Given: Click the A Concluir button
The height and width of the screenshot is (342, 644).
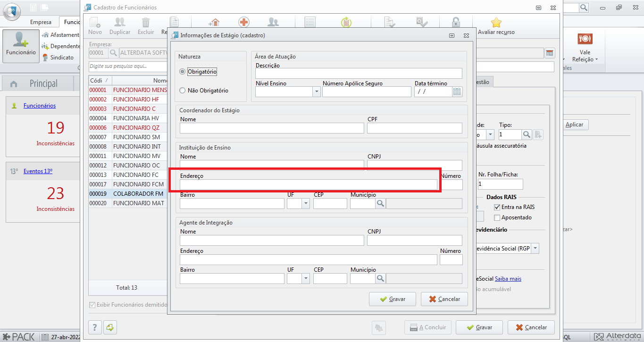Looking at the screenshot, I should [x=428, y=327].
